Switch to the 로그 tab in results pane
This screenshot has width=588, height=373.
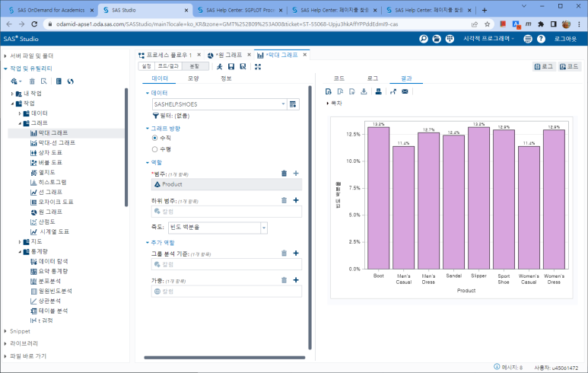coord(372,78)
